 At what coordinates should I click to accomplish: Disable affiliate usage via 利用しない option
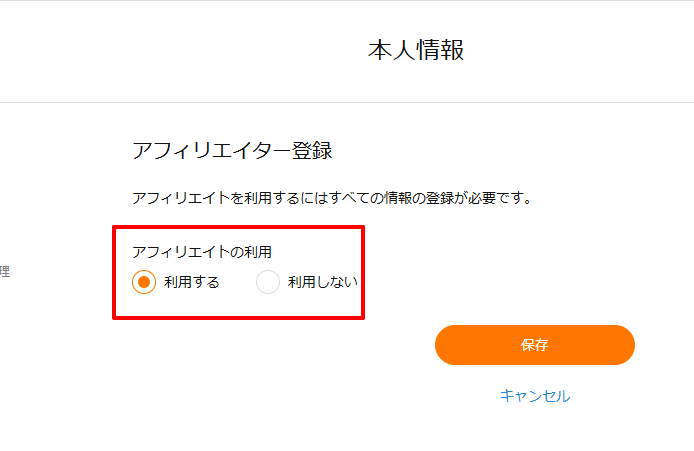click(x=267, y=282)
